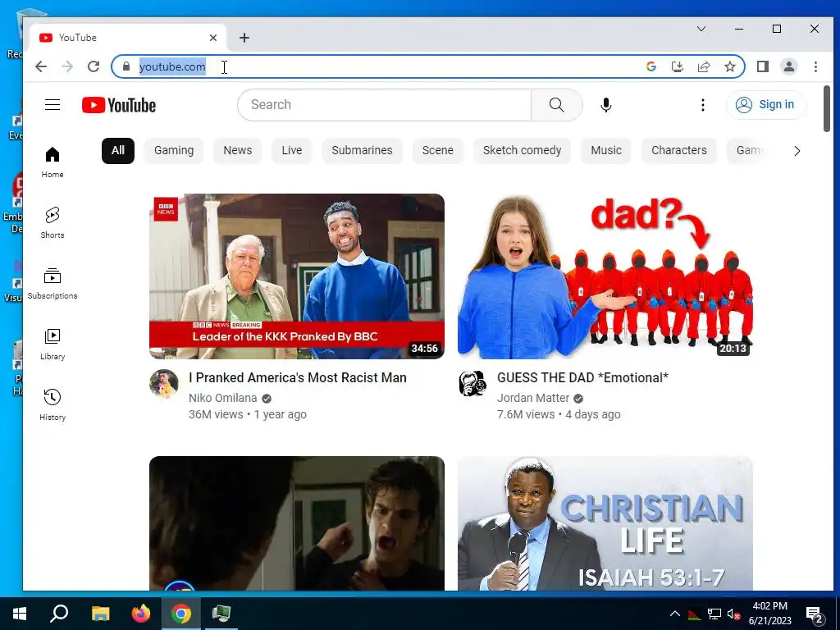Image resolution: width=840 pixels, height=630 pixels.
Task: Play the 'dad?' red suits thumbnail
Action: point(605,276)
